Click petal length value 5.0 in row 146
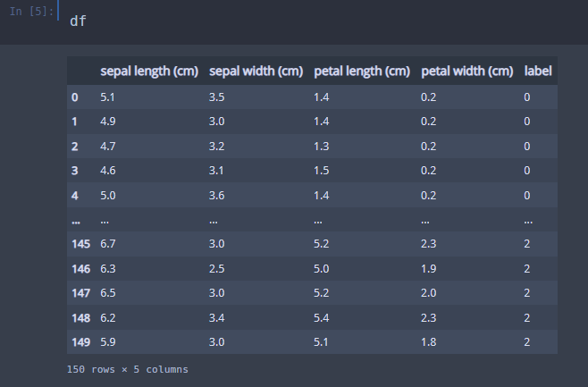Screen dimensions: 588x387 [322, 269]
